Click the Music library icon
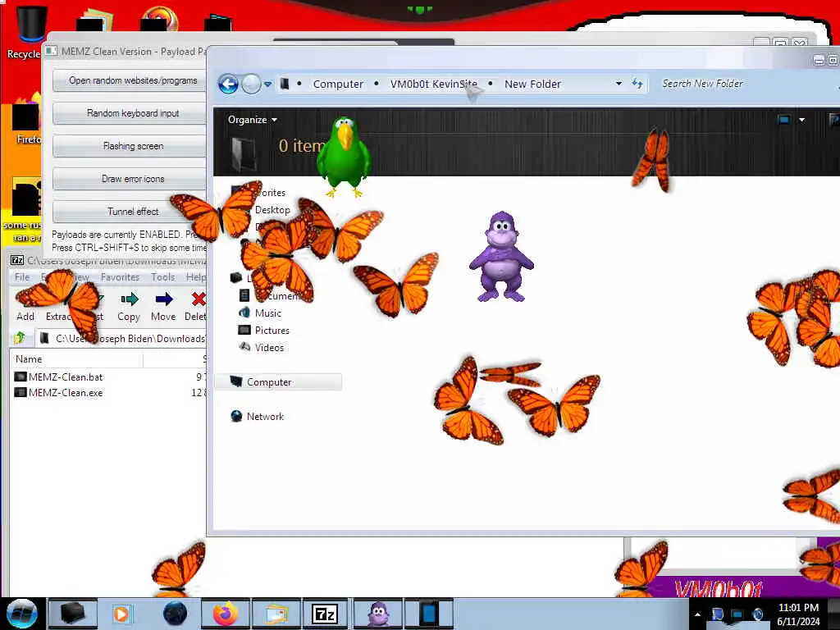 (244, 313)
